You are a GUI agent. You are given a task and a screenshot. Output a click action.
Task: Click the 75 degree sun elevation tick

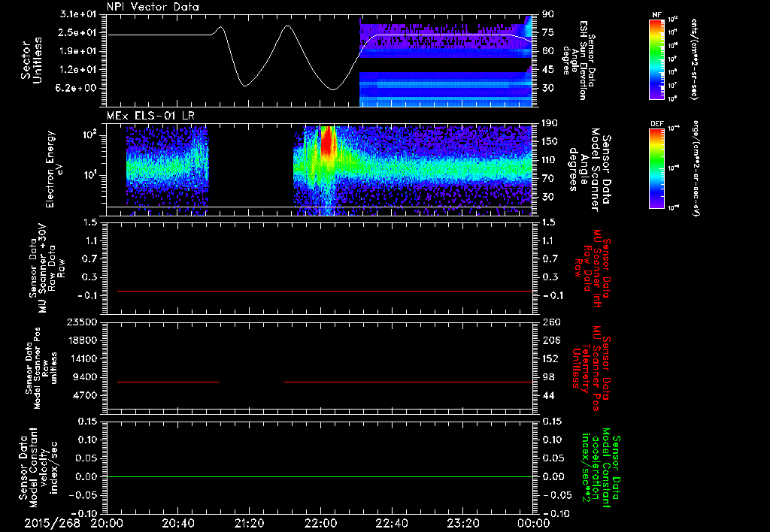(548, 32)
